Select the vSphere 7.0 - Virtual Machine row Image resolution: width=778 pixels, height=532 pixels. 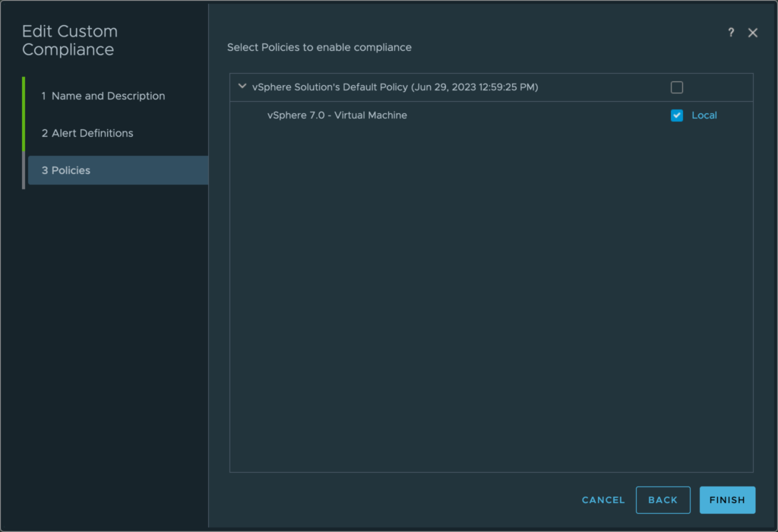point(337,116)
